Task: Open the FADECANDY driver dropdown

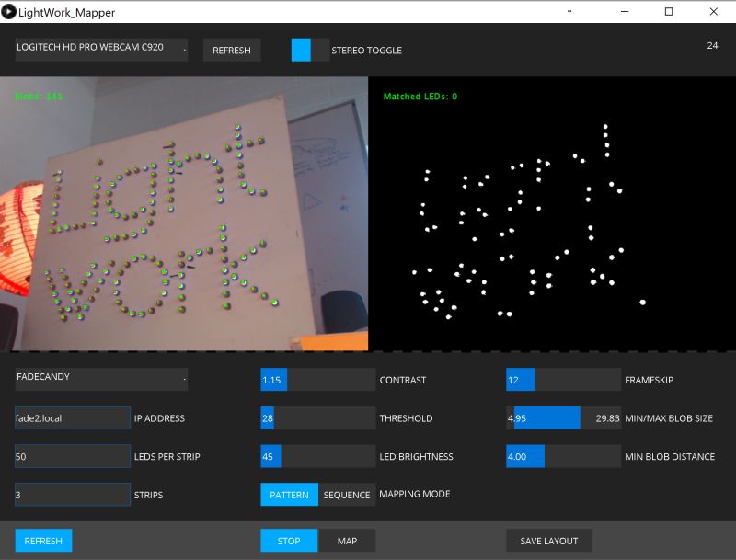Action: (101, 377)
